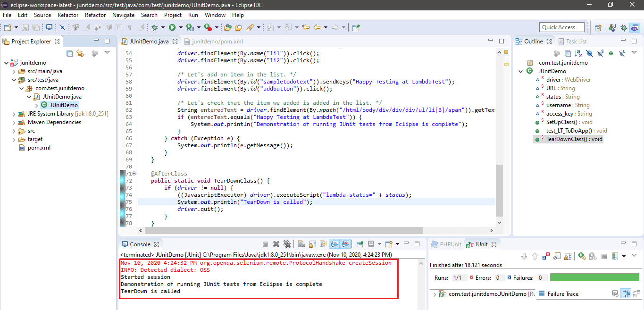
Task: Click the New file toolbar icon
Action: [8, 27]
